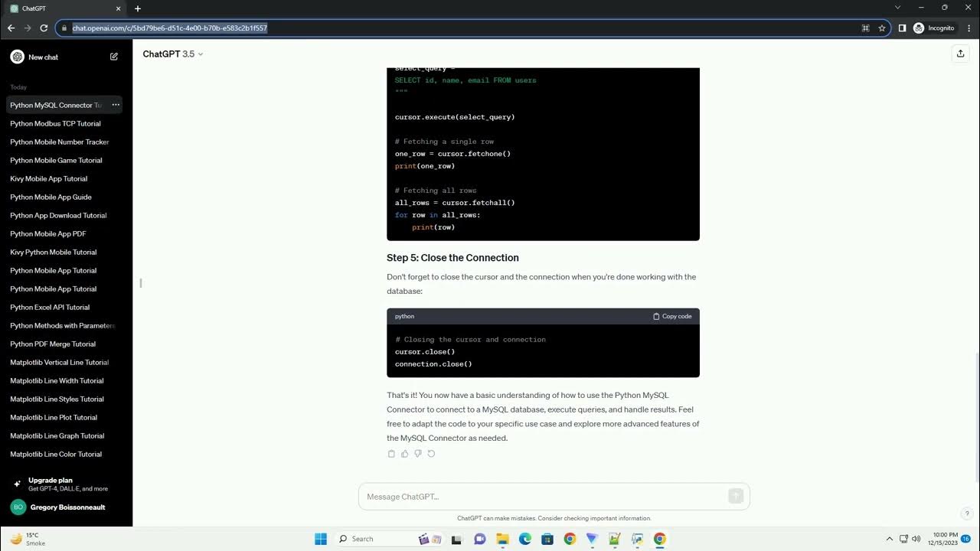This screenshot has width=980, height=551.
Task: Toggle the browser side panel
Action: tap(902, 28)
